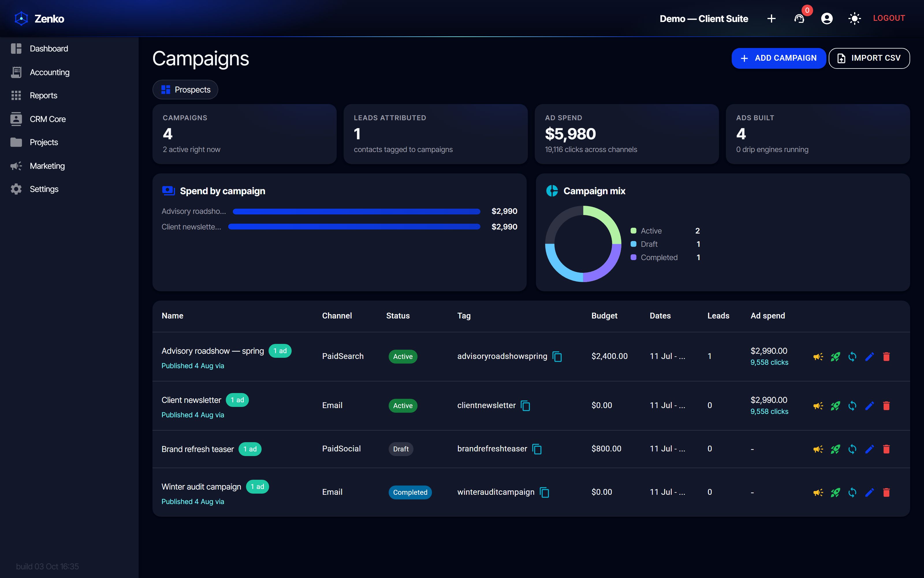The height and width of the screenshot is (578, 924).
Task: Go to Reports in the sidebar
Action: point(69,96)
